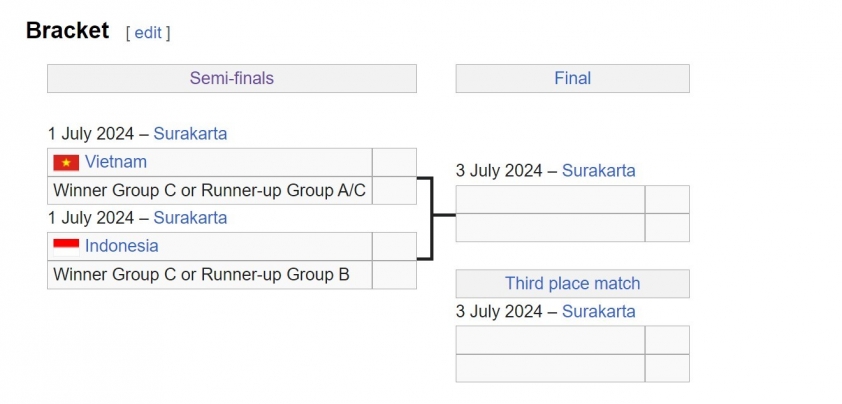This screenshot has width=842, height=404.
Task: Open the Vietnam team link
Action: pyautogui.click(x=115, y=162)
